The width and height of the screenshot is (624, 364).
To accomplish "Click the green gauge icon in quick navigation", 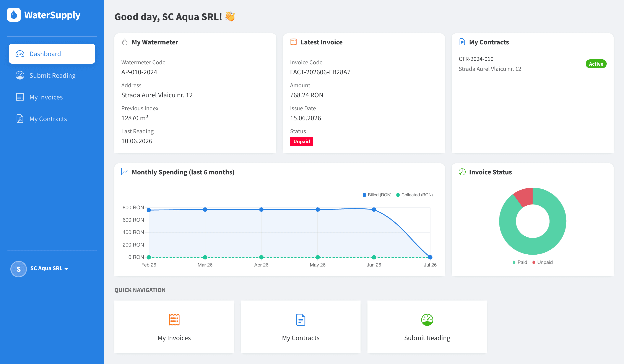I will (x=427, y=320).
